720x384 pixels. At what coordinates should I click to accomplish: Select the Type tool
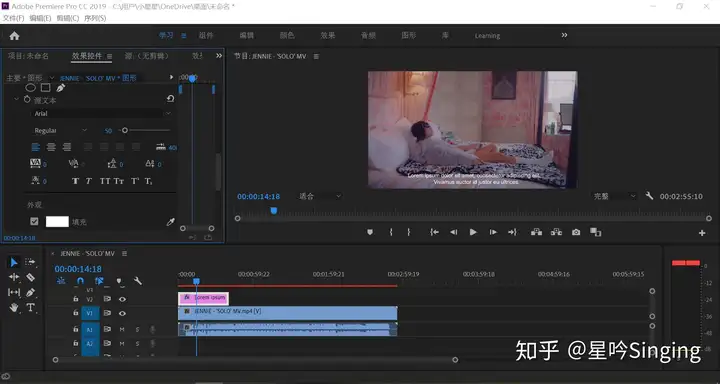(30, 307)
